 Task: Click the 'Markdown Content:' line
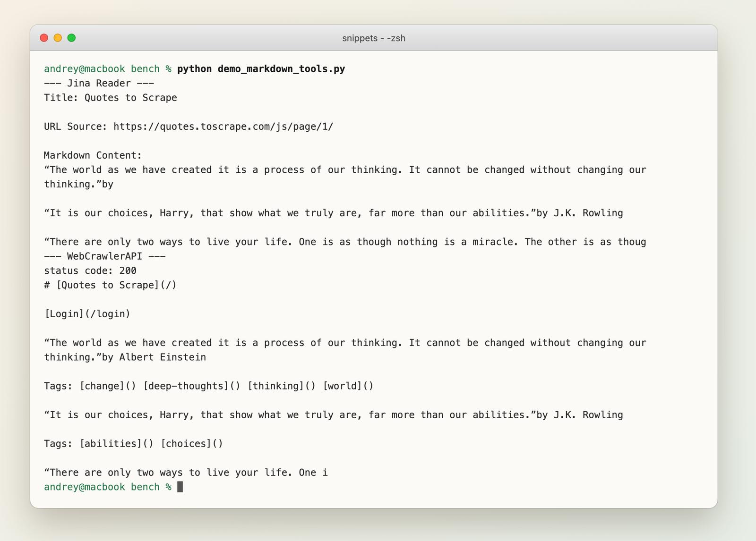93,155
